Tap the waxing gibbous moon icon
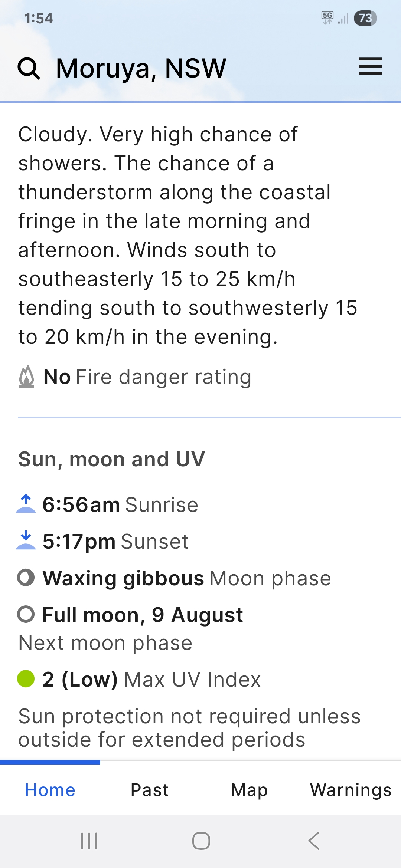Screen dimensions: 401x868 tap(26, 578)
